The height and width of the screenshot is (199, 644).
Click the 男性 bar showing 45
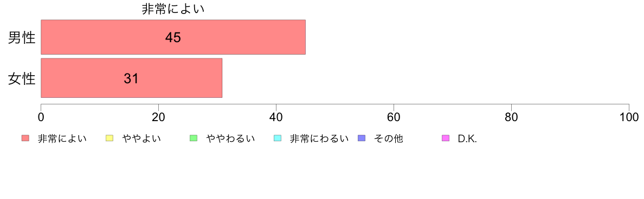click(173, 37)
